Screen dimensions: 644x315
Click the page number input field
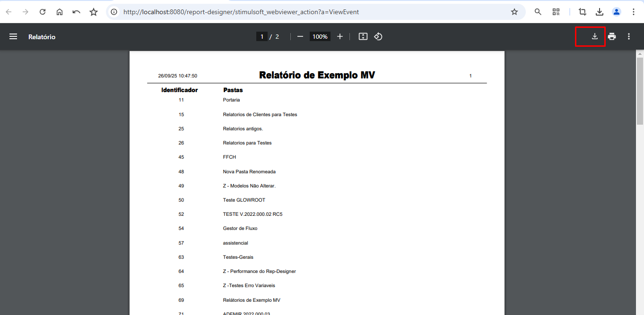[x=262, y=36]
